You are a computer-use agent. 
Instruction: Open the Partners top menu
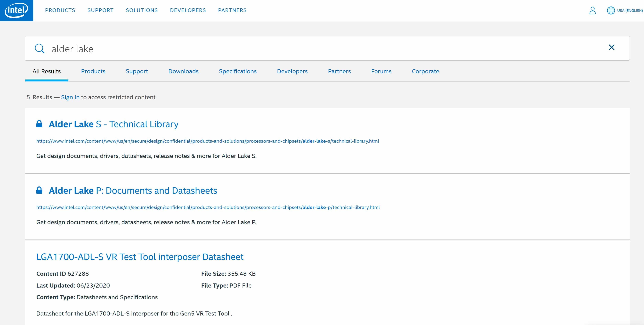[232, 10]
